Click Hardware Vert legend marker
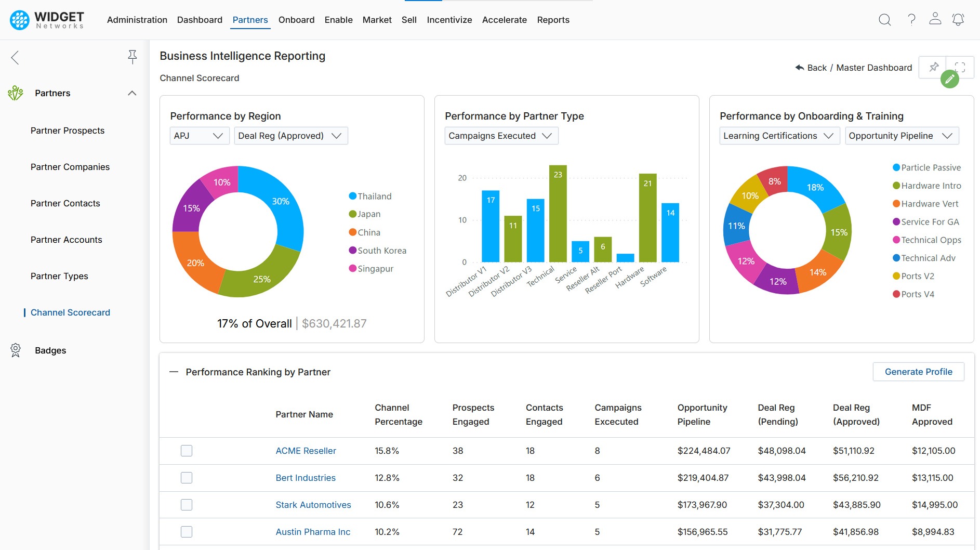This screenshot has height=550, width=980. coord(896,204)
